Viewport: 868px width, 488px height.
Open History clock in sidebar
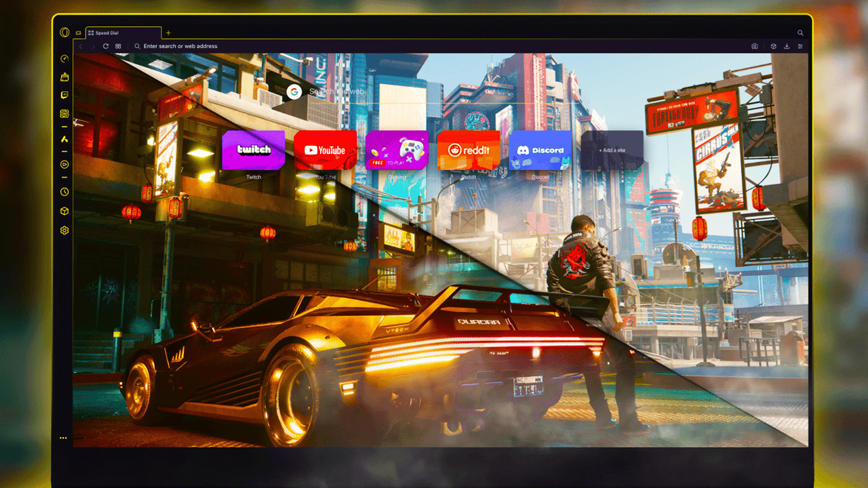click(x=64, y=192)
